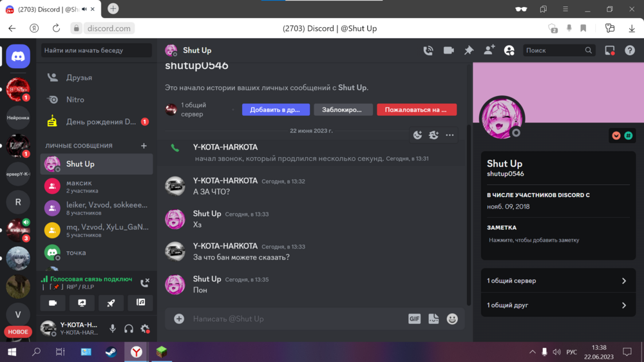Open the sticker picker

click(x=433, y=319)
